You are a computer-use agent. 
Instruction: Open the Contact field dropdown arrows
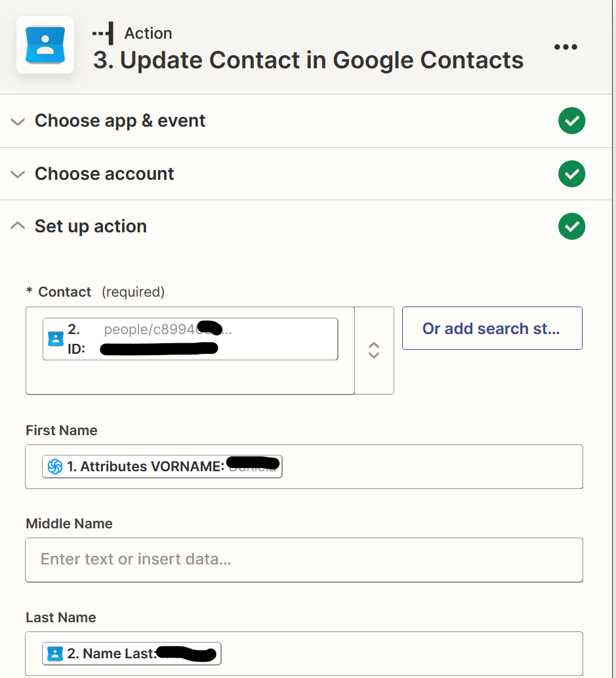click(x=374, y=350)
